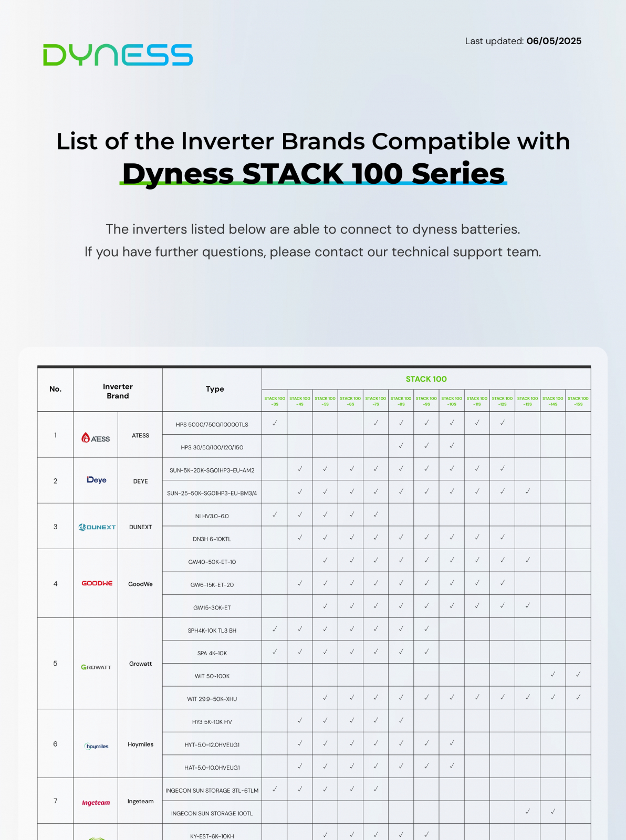Click the Type column header

pyautogui.click(x=215, y=389)
